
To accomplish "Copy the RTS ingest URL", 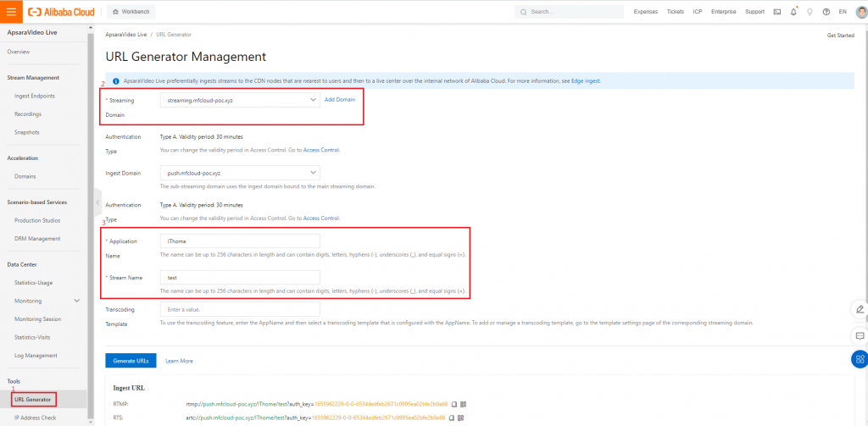I will click(452, 418).
